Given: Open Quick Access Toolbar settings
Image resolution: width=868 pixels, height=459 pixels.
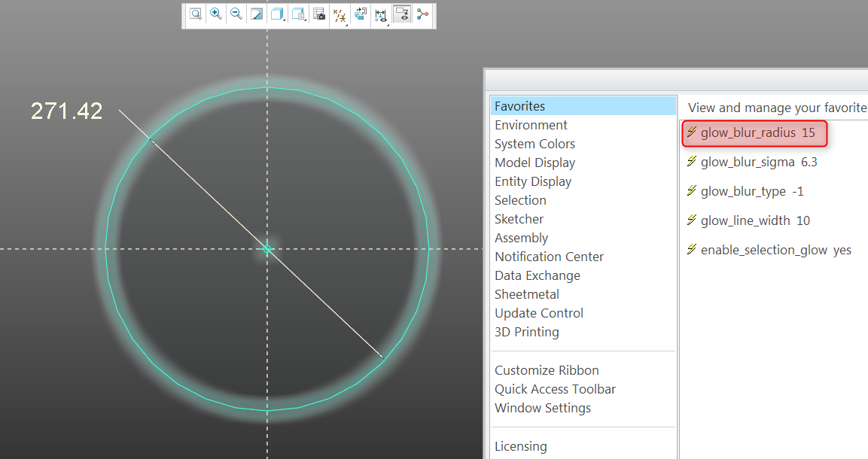Looking at the screenshot, I should click(x=556, y=389).
